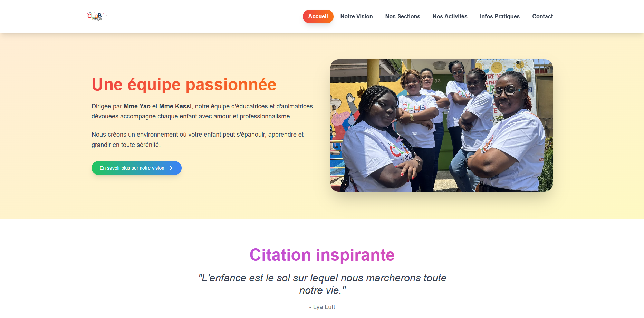This screenshot has width=644, height=318.
Task: Click the team group photo
Action: tap(441, 126)
